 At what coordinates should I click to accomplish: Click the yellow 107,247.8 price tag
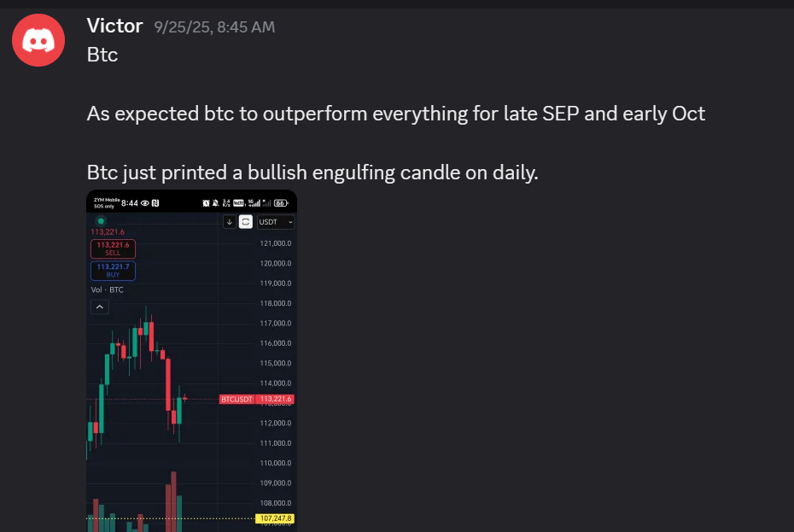275,518
